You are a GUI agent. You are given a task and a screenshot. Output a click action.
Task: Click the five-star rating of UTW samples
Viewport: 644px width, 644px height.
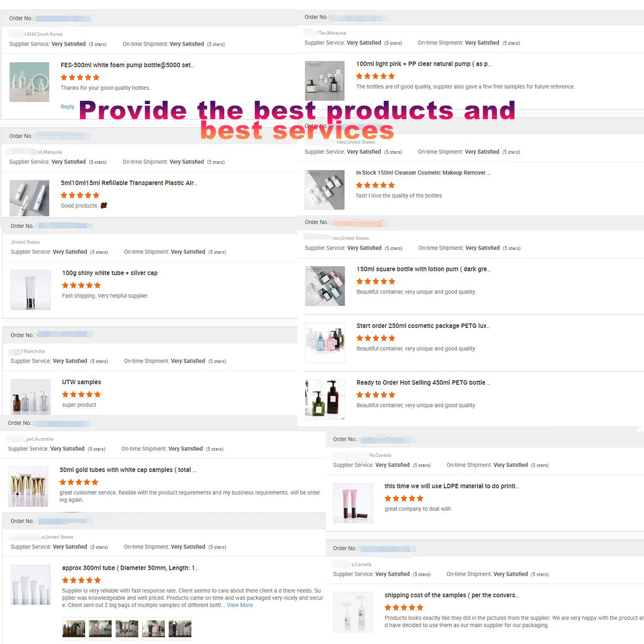pyautogui.click(x=82, y=394)
